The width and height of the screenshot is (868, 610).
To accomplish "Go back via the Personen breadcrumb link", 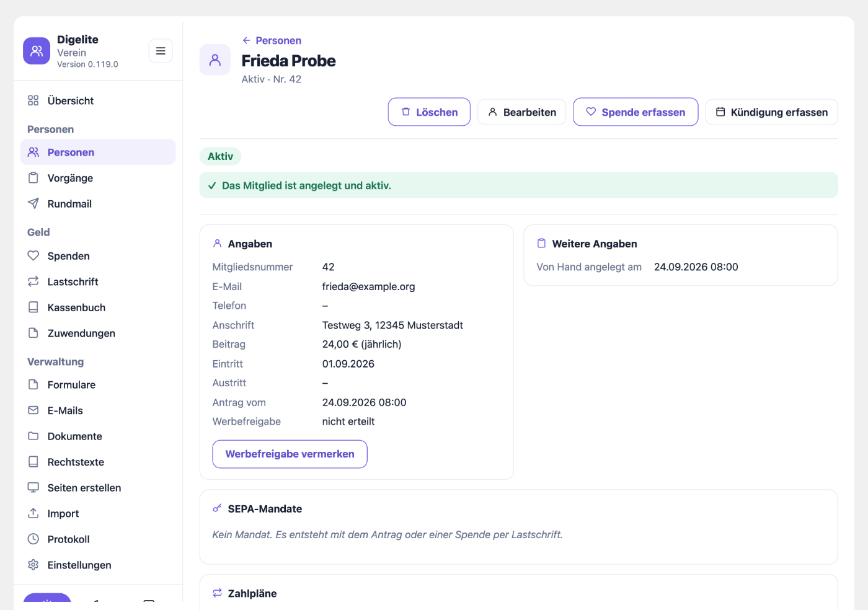I will [x=272, y=40].
